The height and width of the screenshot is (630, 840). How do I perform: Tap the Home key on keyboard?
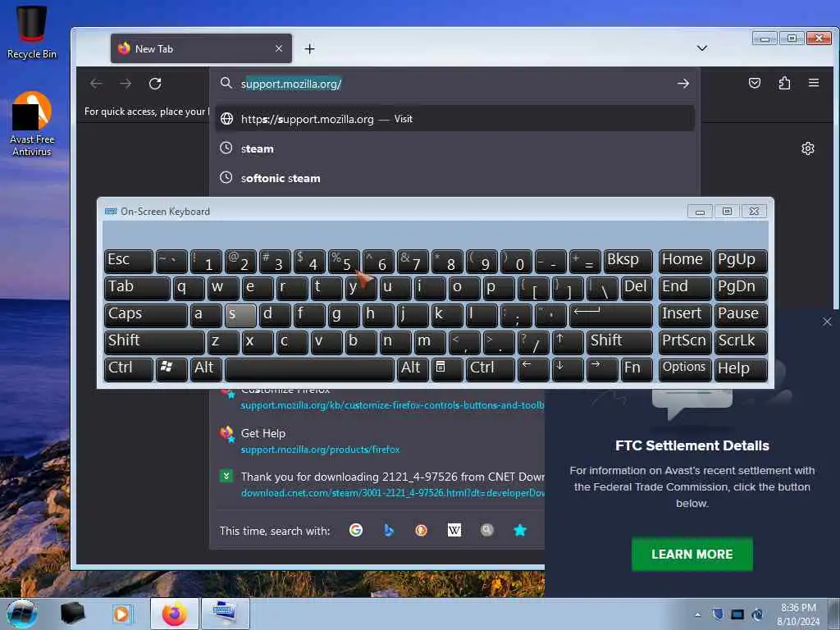[685, 262]
